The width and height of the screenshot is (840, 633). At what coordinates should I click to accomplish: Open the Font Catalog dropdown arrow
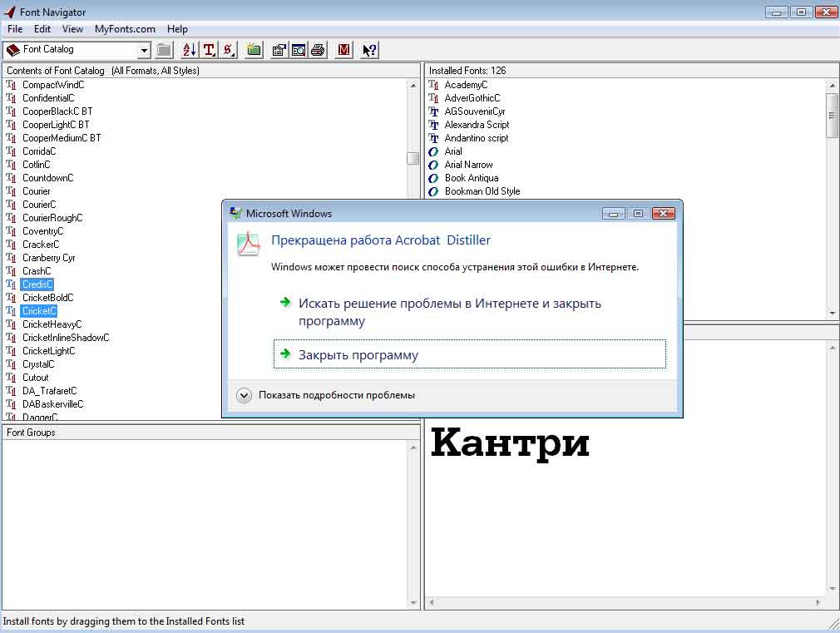[144, 51]
